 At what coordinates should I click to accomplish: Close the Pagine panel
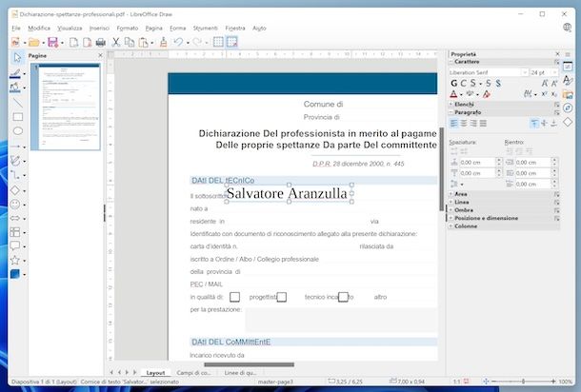(x=100, y=55)
